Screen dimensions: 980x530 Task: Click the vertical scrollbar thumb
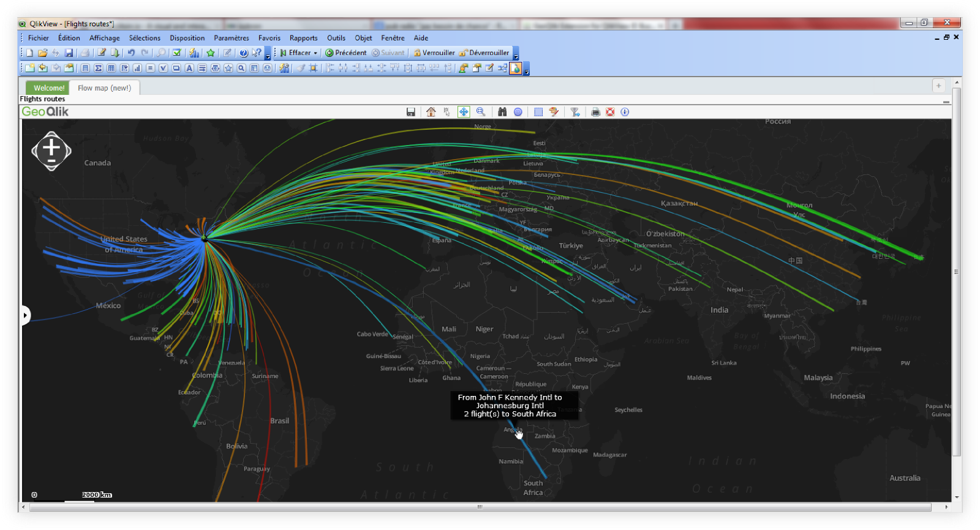pyautogui.click(x=957, y=272)
